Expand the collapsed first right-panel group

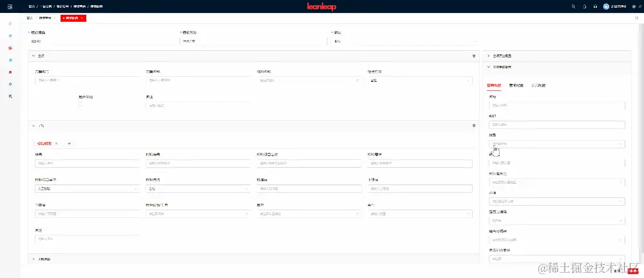488,55
